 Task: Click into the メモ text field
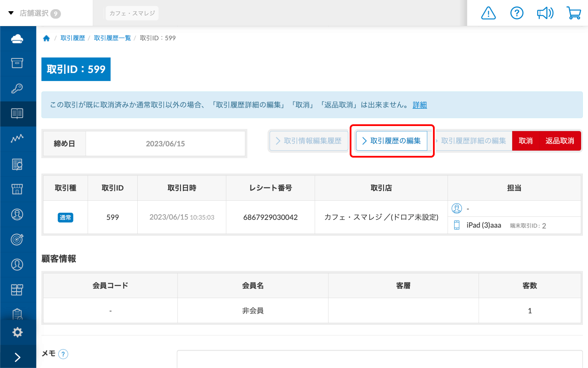coord(379,359)
